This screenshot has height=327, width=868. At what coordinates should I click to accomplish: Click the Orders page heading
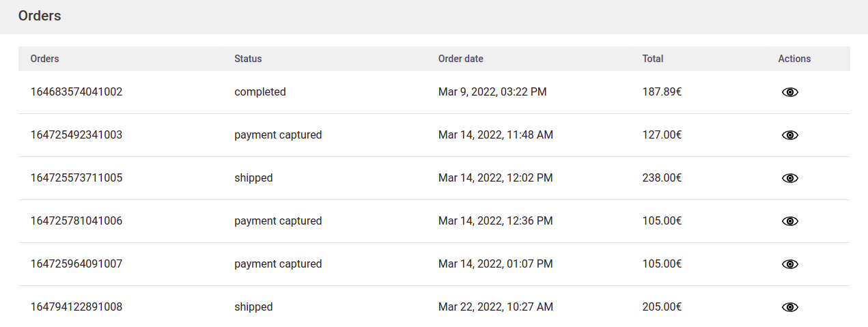click(x=40, y=16)
